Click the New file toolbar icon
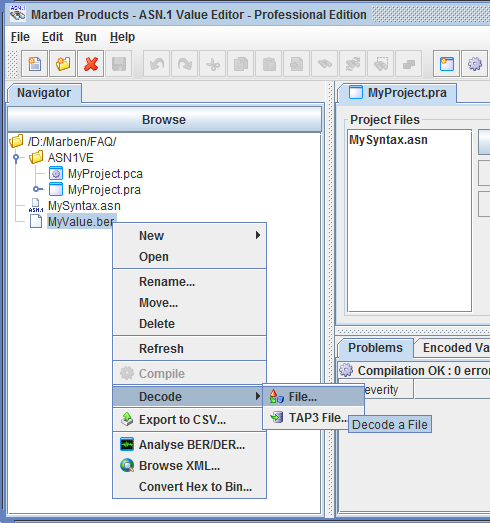Viewport: 490px width, 523px height. tap(35, 64)
